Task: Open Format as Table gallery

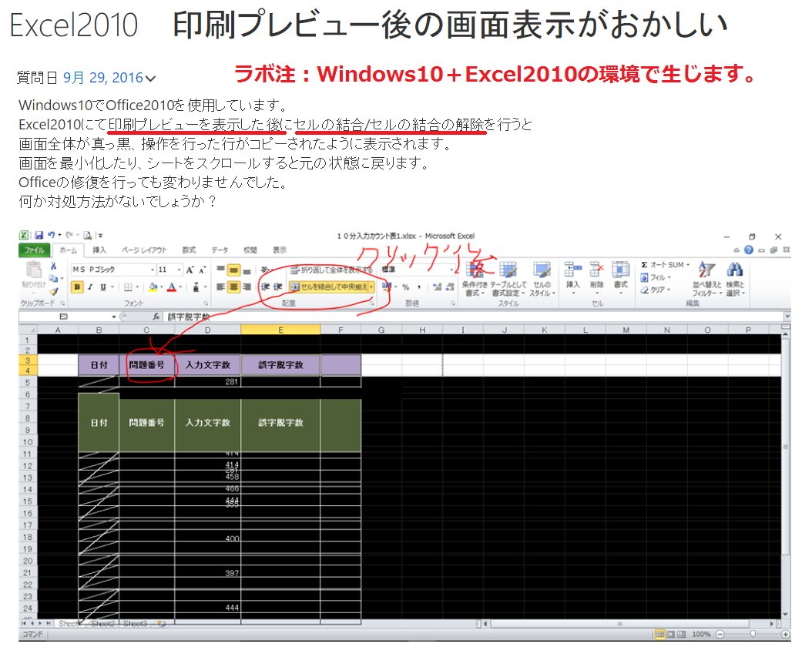Action: pyautogui.click(x=508, y=279)
